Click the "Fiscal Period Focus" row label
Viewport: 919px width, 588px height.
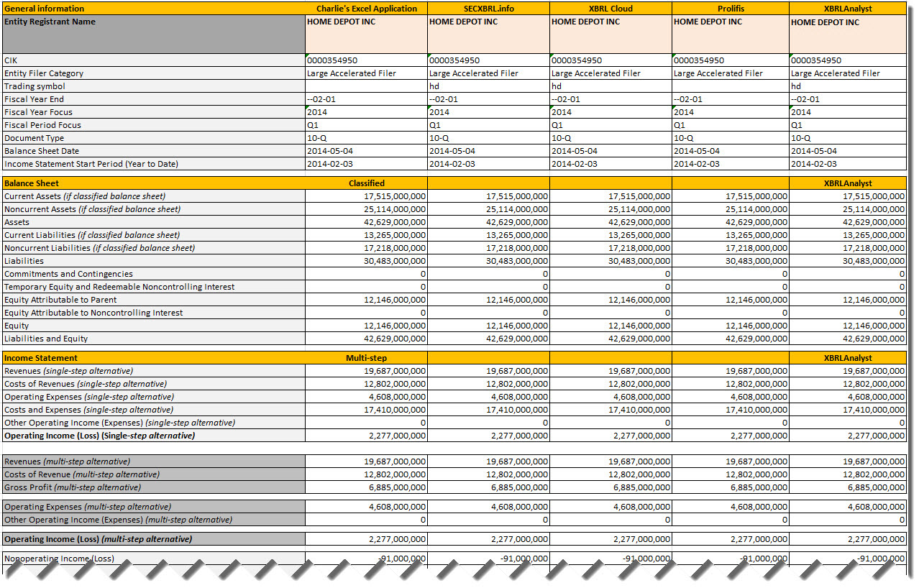(154, 125)
